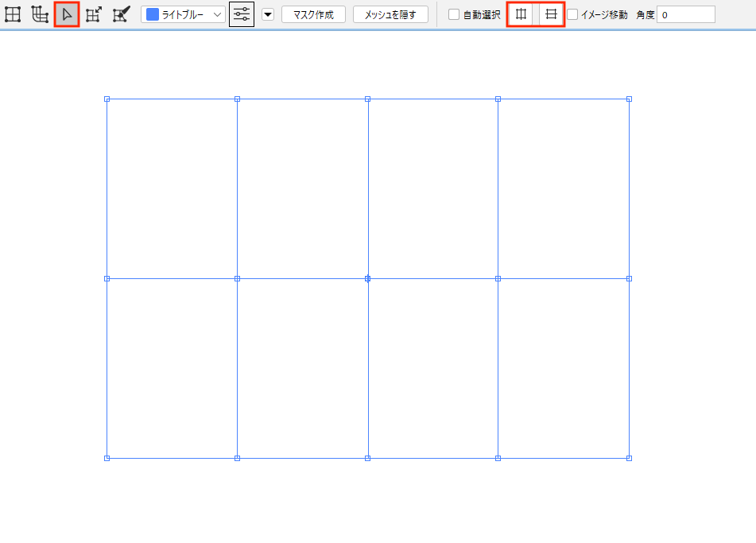Select the bottom-right corner mesh handle
The image size is (756, 543).
629,458
